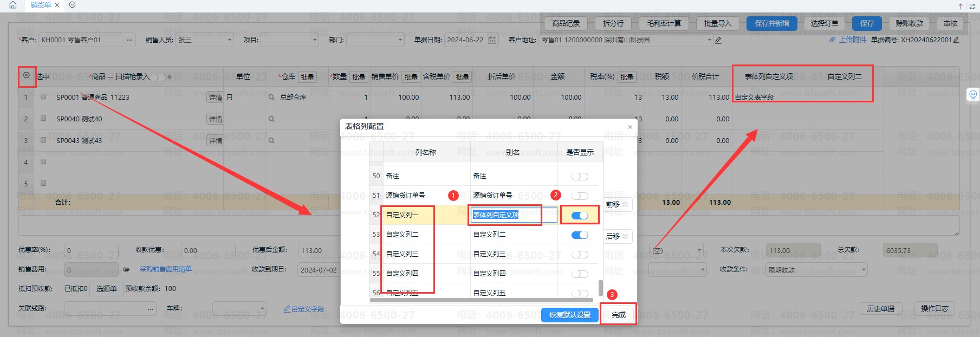980x337 pixels.
Task: Click 完成 to finish column configuration
Action: click(x=618, y=315)
